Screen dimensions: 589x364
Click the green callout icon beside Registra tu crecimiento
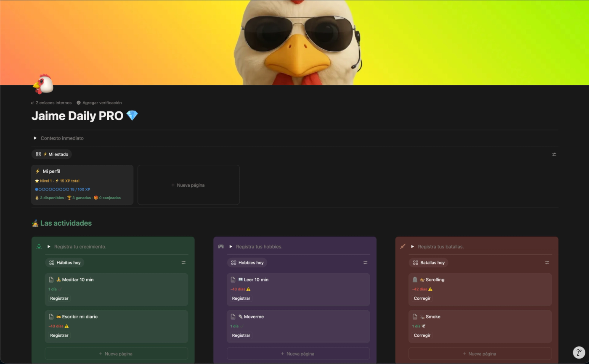[x=39, y=247]
